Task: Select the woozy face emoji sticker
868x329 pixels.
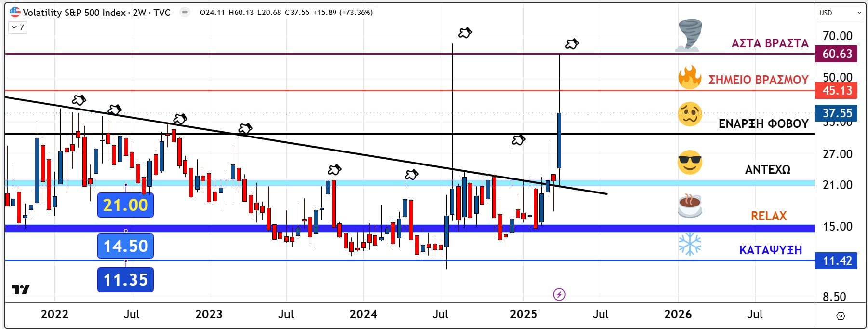Action: [690, 114]
